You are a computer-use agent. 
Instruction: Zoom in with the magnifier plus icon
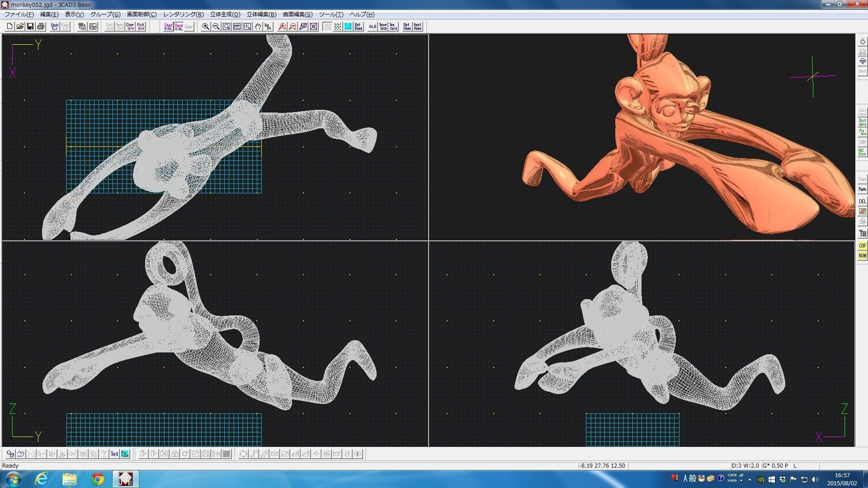point(206,27)
